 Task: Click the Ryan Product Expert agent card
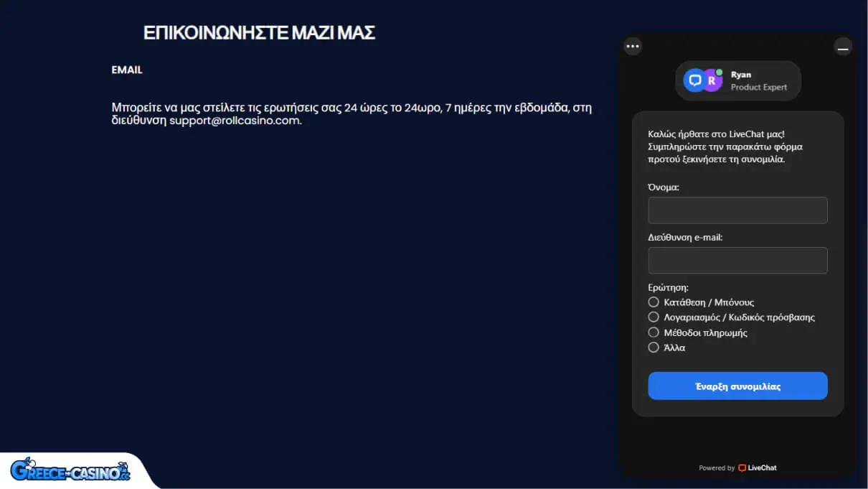pyautogui.click(x=737, y=80)
